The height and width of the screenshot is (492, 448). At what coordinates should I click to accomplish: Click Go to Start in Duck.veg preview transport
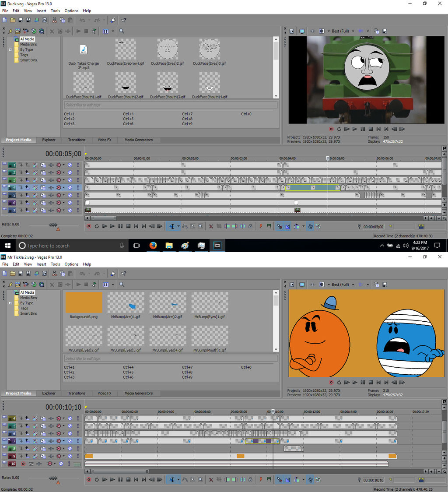coord(378,129)
